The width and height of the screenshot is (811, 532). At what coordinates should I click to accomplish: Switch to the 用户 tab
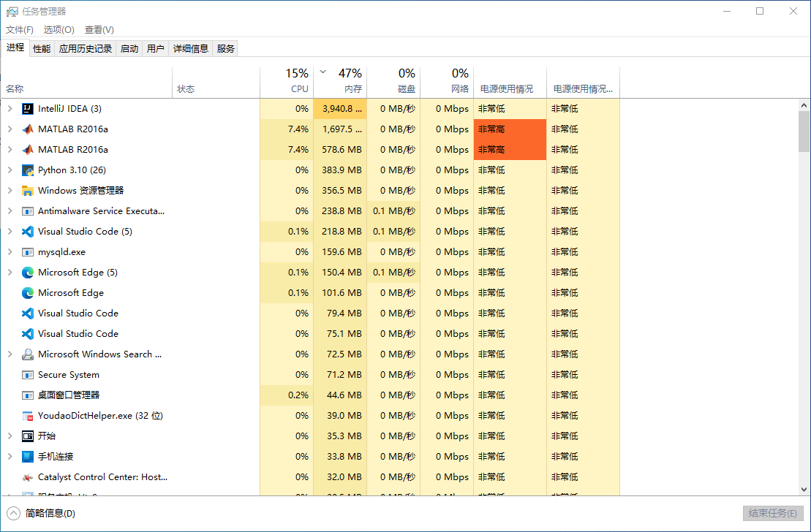tap(155, 49)
